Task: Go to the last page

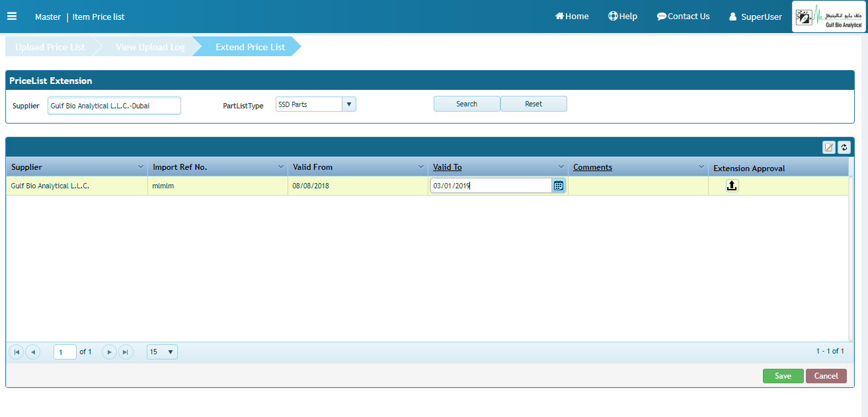Action: [126, 352]
